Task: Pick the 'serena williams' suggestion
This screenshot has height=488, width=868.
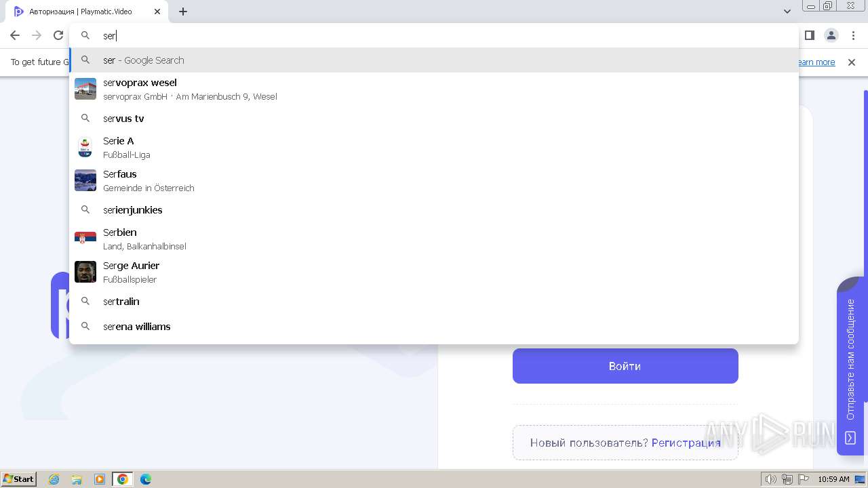Action: click(x=434, y=327)
